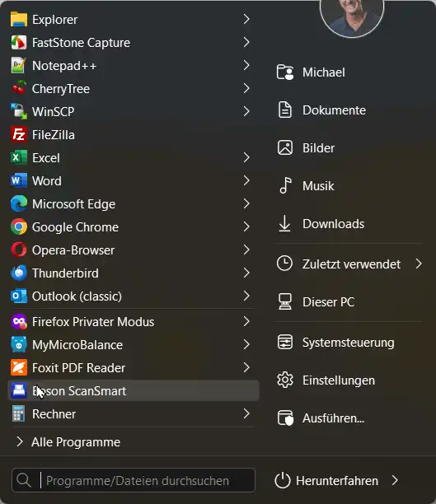Expand the Google Chrome submenu arrow
Screen dimensions: 436x504
246,227
